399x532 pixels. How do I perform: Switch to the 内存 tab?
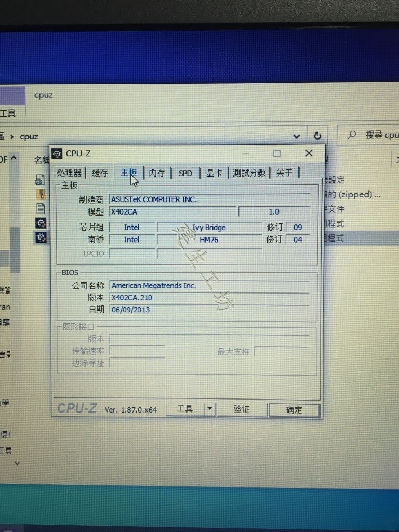tap(157, 173)
